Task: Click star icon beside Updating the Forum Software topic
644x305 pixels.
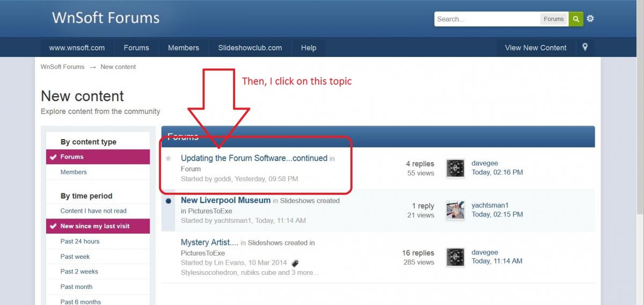Action: [169, 158]
